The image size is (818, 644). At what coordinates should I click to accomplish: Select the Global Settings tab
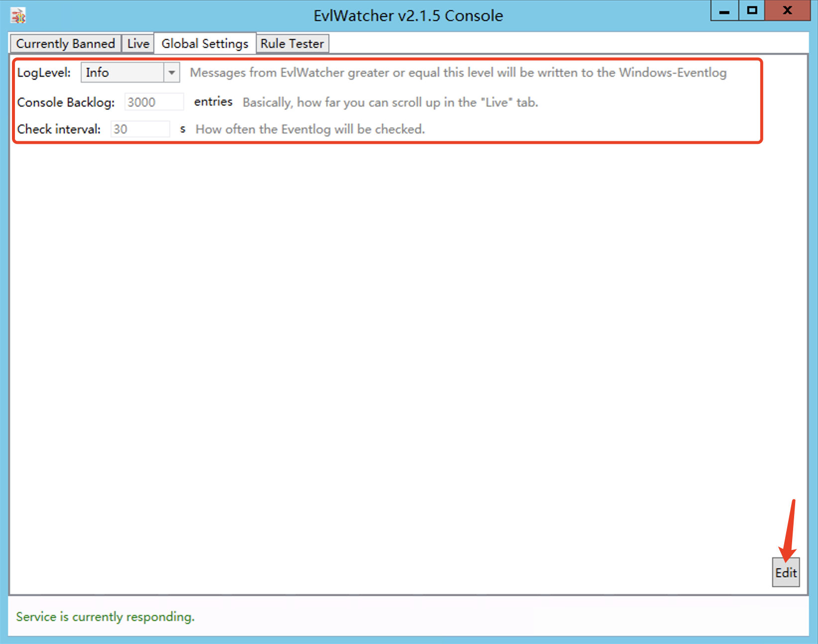click(x=204, y=44)
